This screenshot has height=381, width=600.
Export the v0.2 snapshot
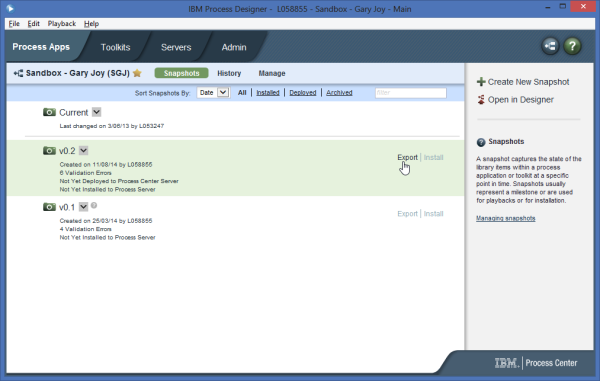407,157
